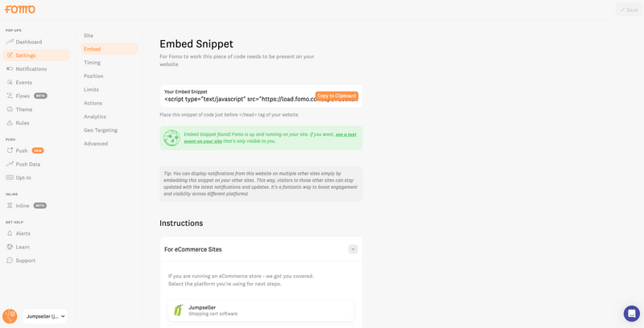Copy embed snippet to clipboard

[x=336, y=96]
